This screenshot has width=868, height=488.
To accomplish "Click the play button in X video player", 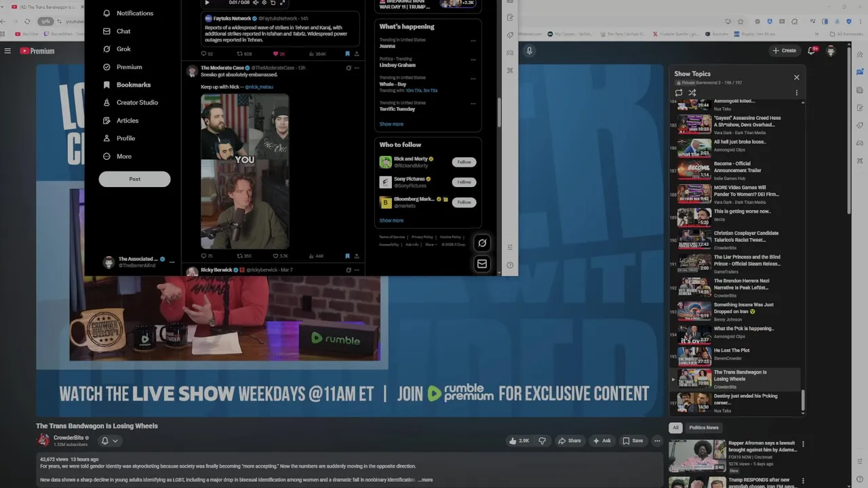I will (x=208, y=3).
